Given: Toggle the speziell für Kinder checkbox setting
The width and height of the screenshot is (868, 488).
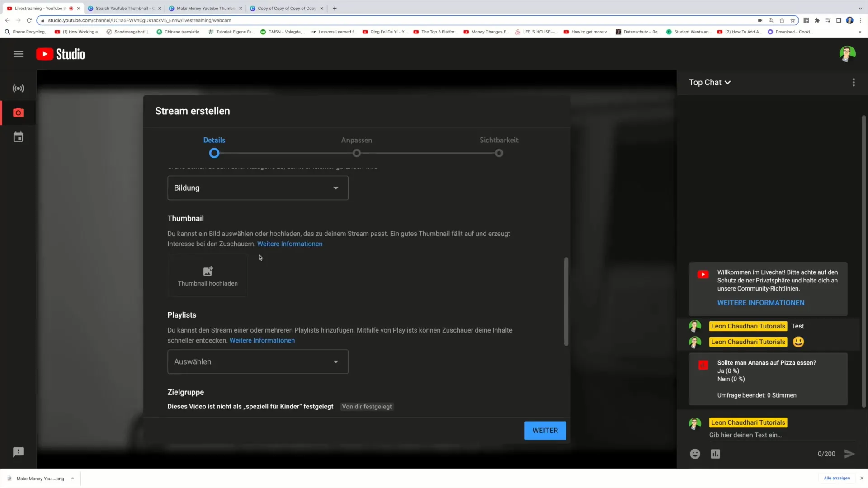Looking at the screenshot, I should tap(366, 406).
